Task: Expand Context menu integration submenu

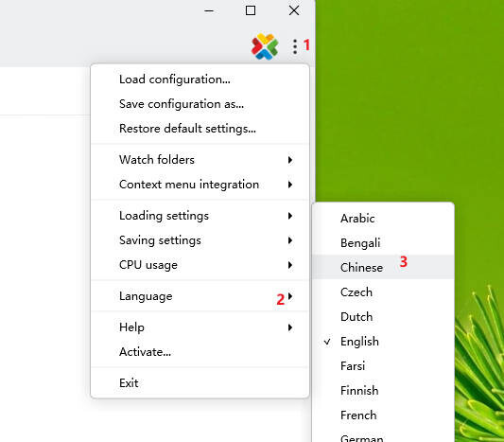Action: (200, 185)
